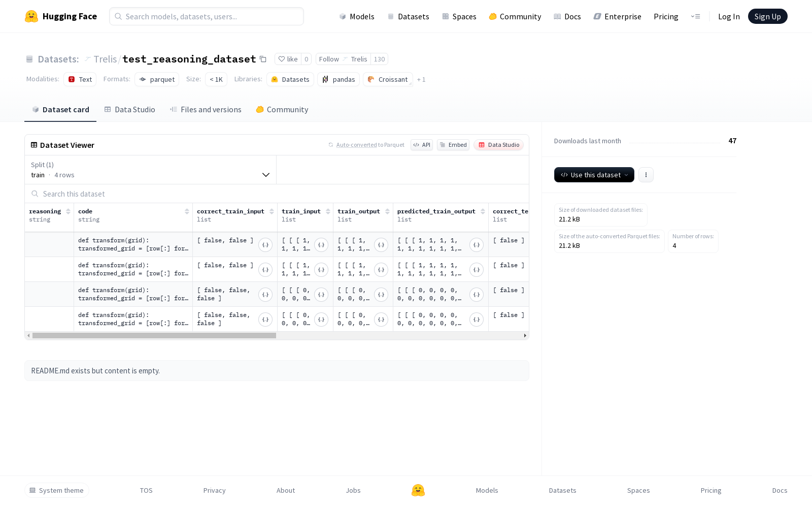Show the +1 more libraries
Image resolution: width=812 pixels, height=508 pixels.
tap(421, 80)
